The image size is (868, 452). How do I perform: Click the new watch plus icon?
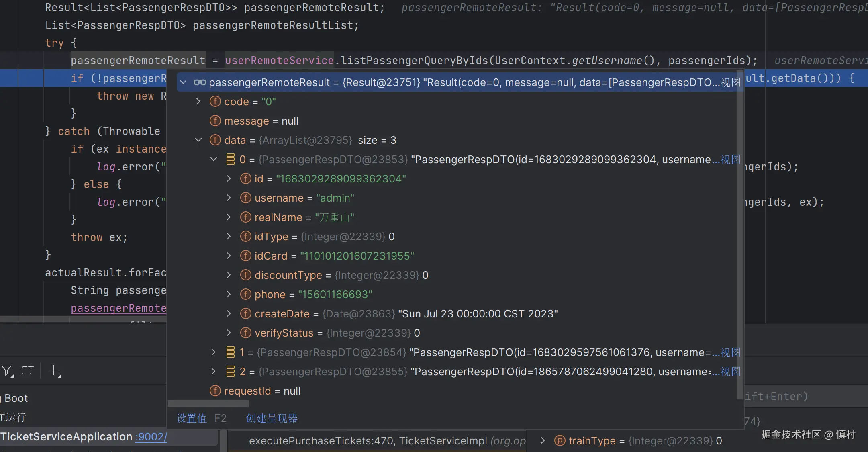tap(53, 370)
